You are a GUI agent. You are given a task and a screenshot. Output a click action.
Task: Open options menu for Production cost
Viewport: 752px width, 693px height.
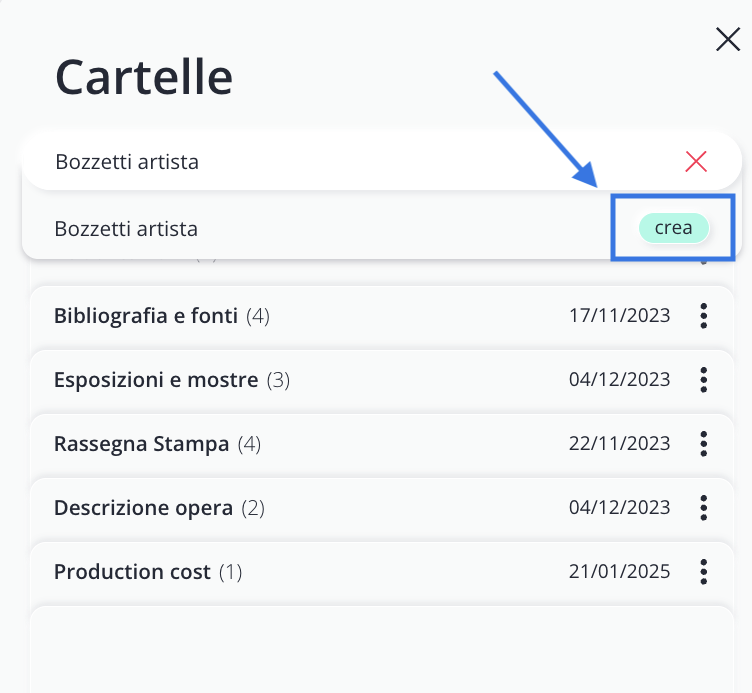[704, 572]
